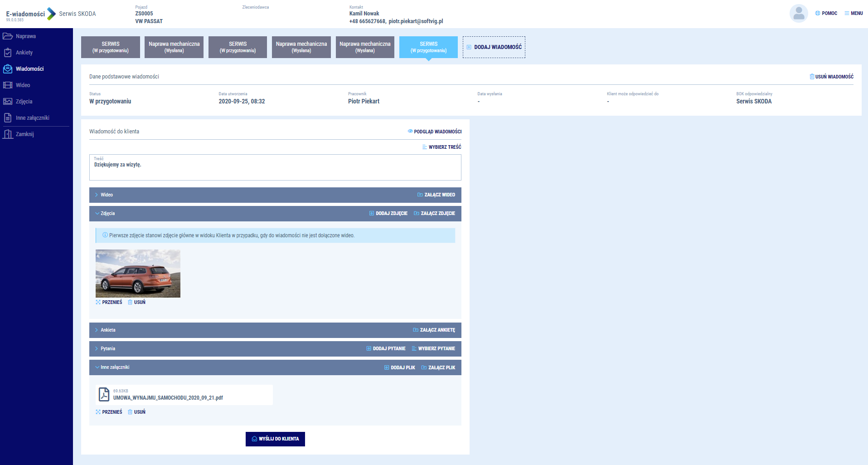Select first SERWIS (W przygotowaniu) tab
868x465 pixels.
point(110,47)
